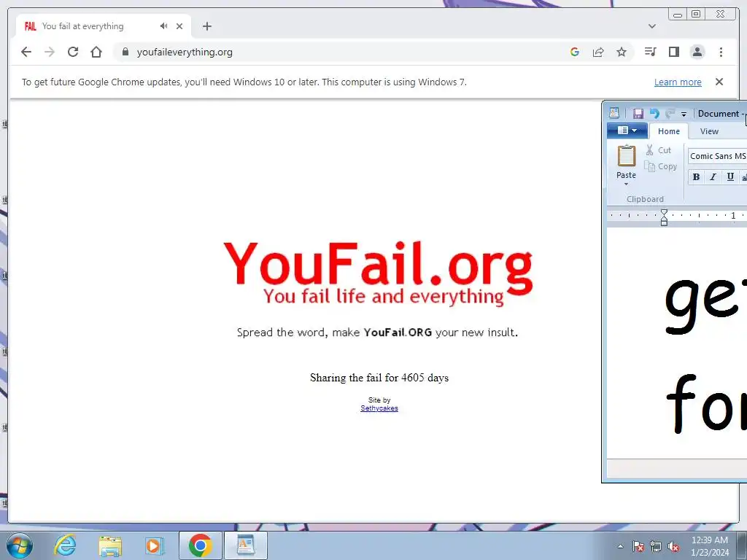747x560 pixels.
Task: Open the Sethycakes link
Action: coord(379,408)
